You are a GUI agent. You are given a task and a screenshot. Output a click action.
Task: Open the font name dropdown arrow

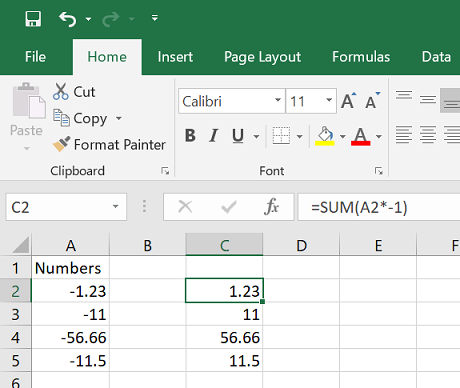(278, 100)
